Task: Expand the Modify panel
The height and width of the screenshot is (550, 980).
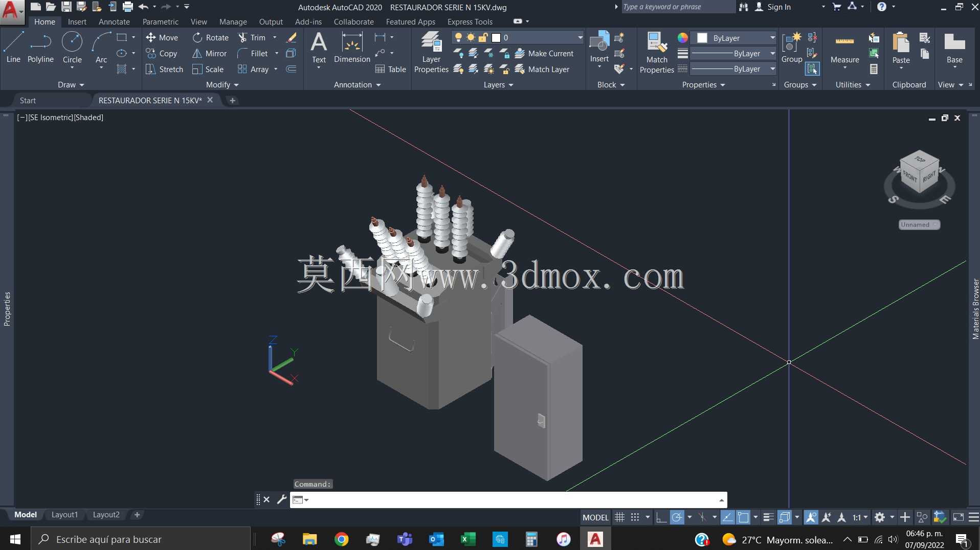Action: click(222, 84)
